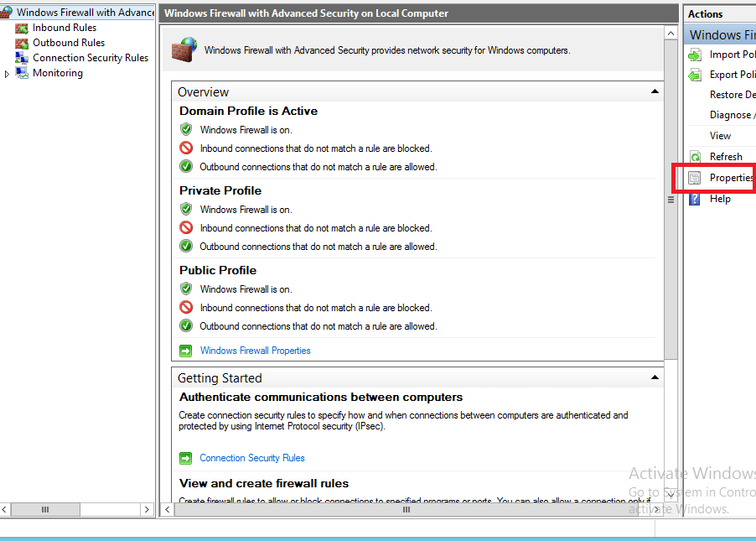Collapse the Overview section
The height and width of the screenshot is (541, 756).
click(654, 91)
